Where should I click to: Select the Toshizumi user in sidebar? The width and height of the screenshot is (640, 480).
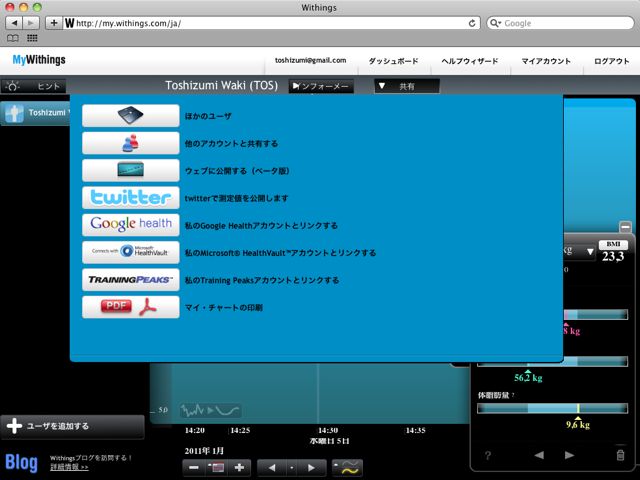[x=36, y=113]
